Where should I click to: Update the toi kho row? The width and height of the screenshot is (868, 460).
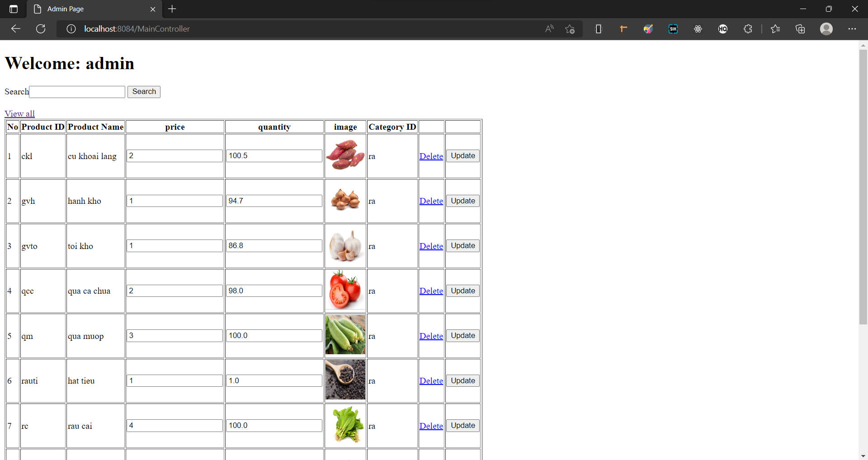pyautogui.click(x=463, y=246)
